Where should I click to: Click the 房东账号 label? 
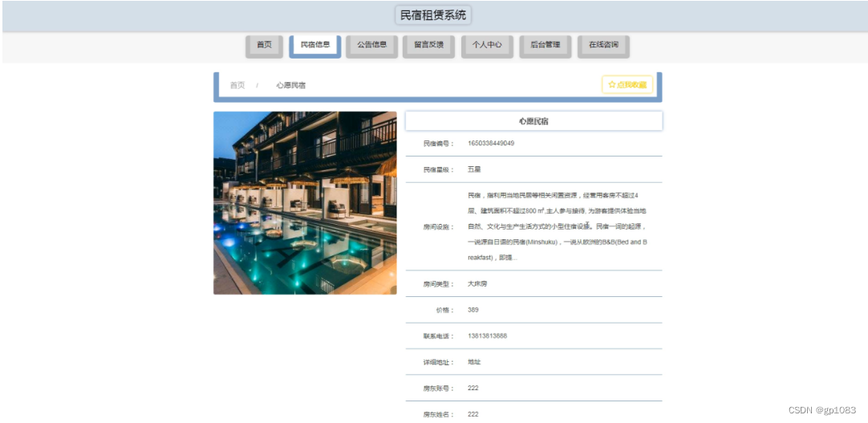click(439, 388)
